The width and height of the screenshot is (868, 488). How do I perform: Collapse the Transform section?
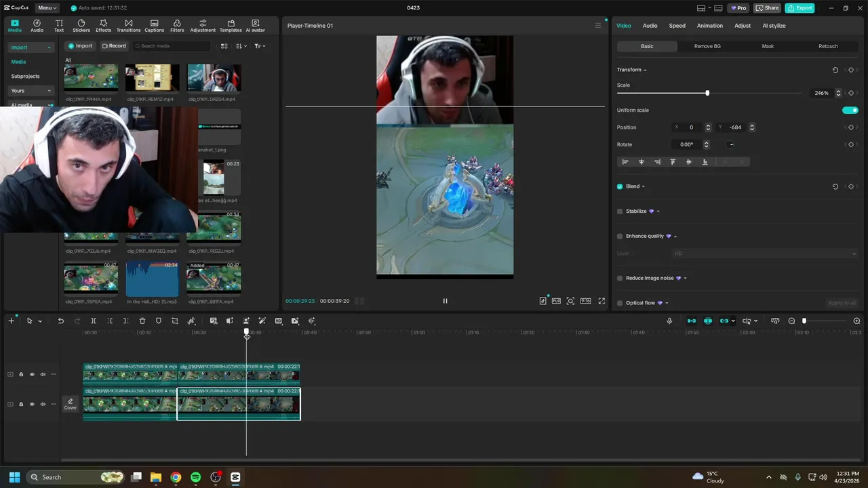tap(645, 70)
